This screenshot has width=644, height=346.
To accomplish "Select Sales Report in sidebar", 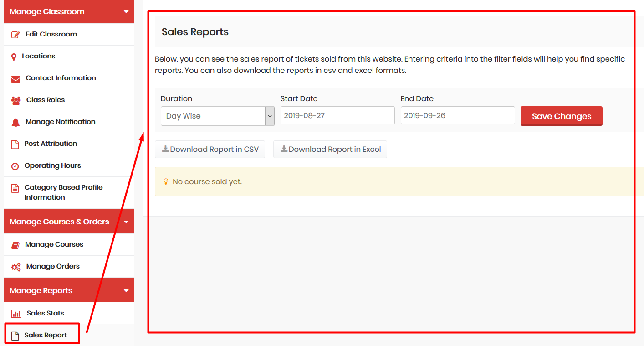I will pos(69,335).
